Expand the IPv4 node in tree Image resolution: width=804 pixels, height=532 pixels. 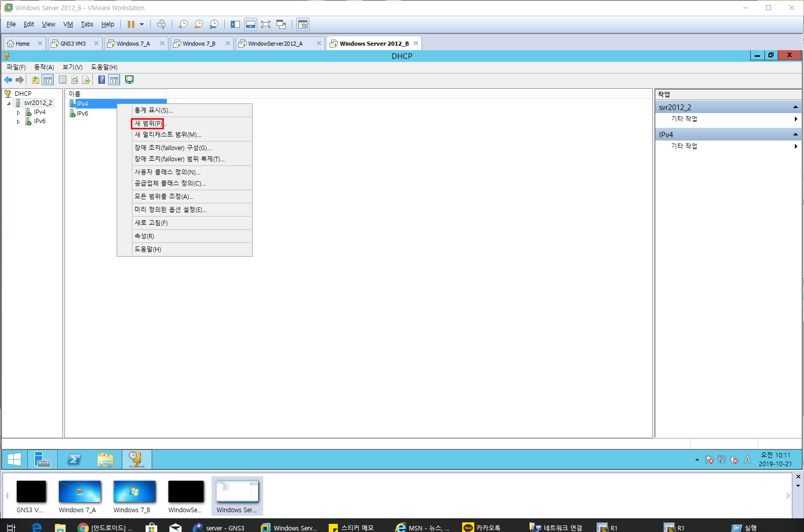pos(18,112)
